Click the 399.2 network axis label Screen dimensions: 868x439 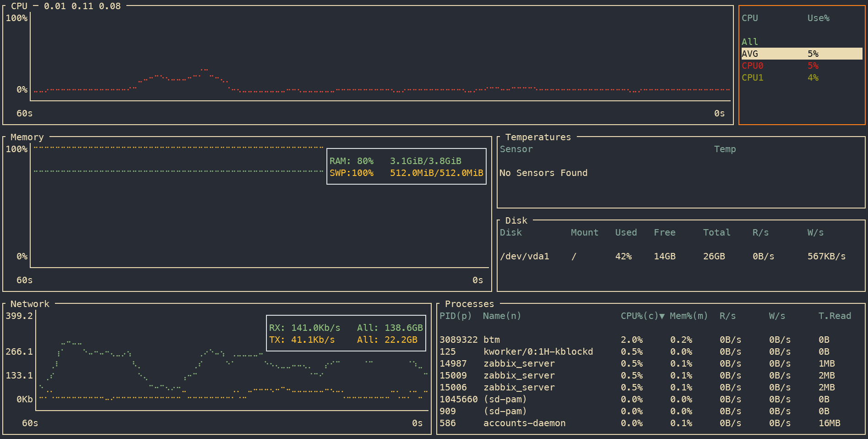coord(19,316)
